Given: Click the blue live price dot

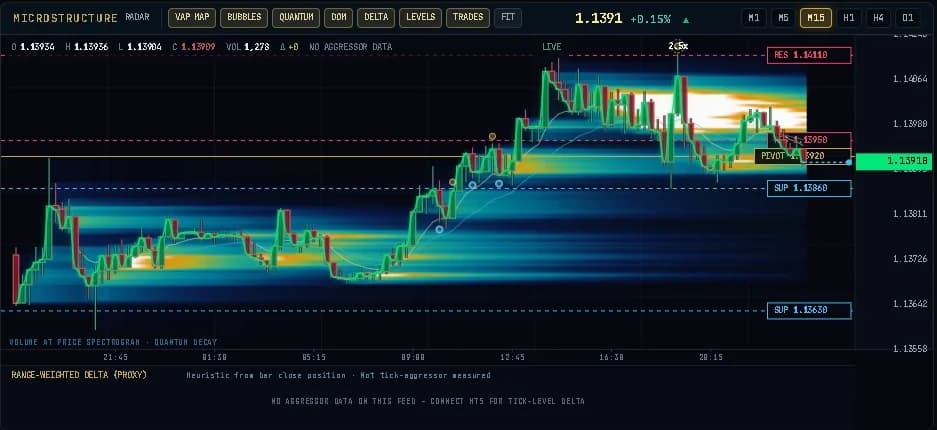Looking at the screenshot, I should (849, 162).
